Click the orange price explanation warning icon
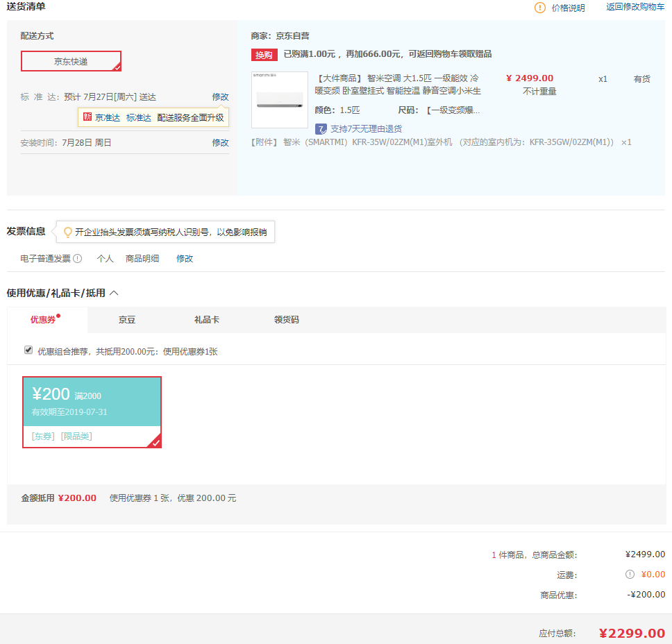The image size is (672, 644). tap(540, 8)
